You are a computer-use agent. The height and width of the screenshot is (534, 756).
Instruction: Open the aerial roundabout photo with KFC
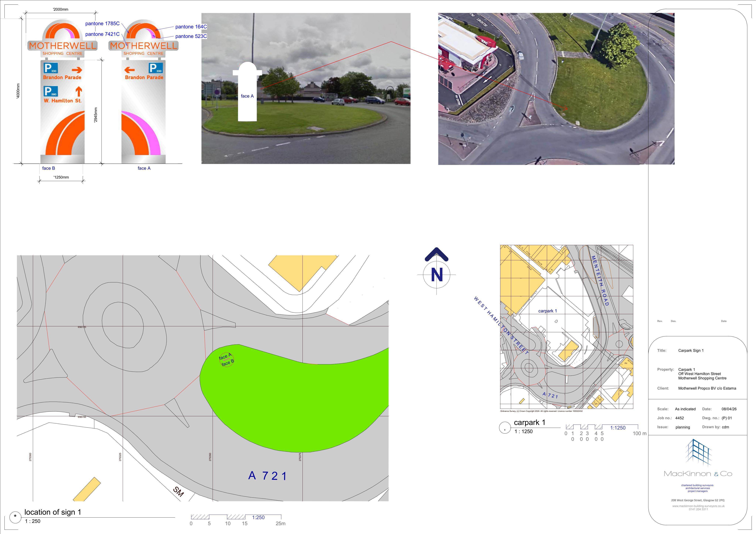[x=556, y=89]
